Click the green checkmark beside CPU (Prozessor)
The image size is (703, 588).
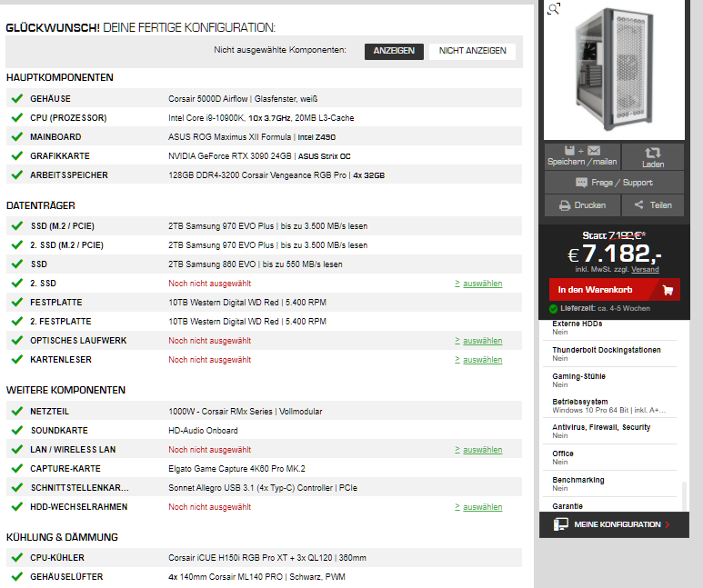[x=17, y=117]
